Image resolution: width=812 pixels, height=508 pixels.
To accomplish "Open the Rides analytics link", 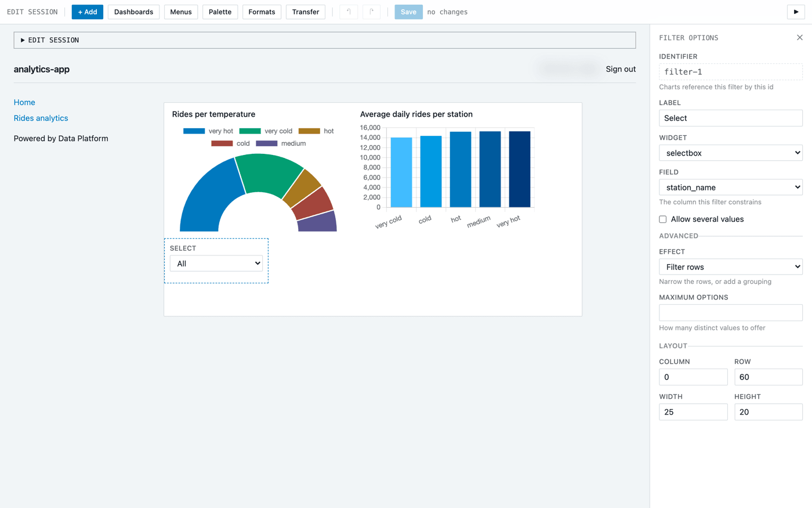I will click(x=41, y=118).
